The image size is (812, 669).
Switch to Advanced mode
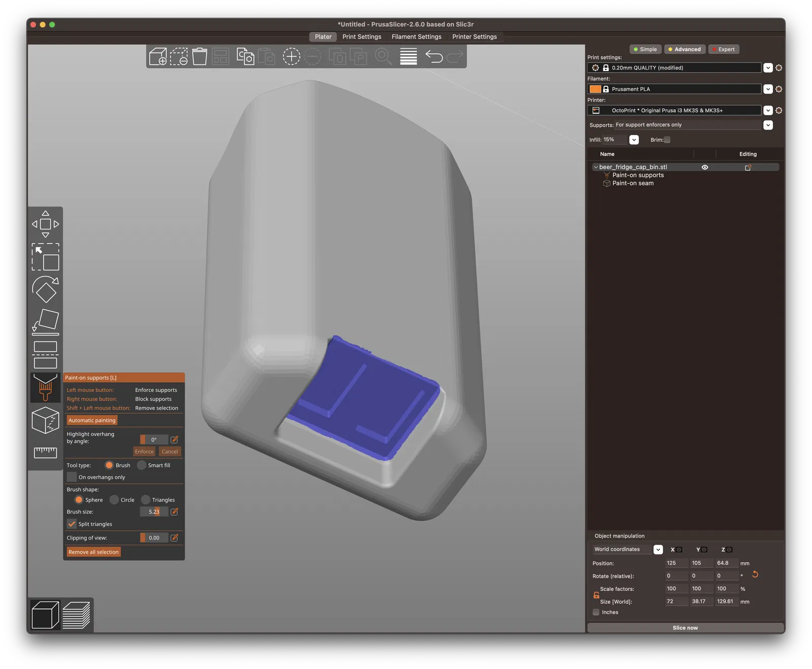(685, 49)
